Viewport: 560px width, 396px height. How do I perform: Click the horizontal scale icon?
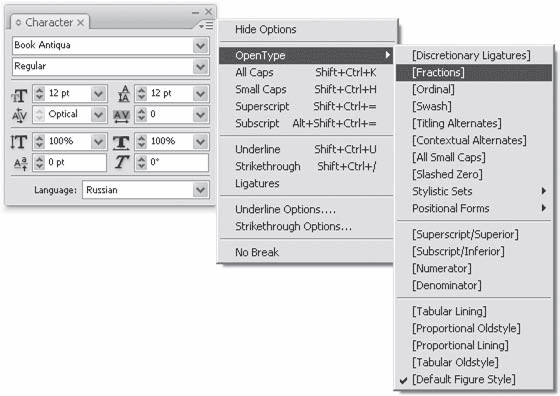coord(121,142)
